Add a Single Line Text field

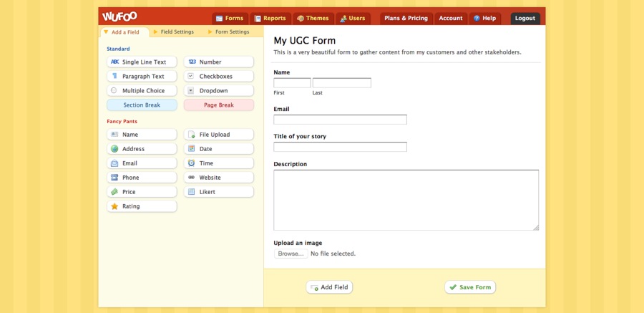point(142,62)
